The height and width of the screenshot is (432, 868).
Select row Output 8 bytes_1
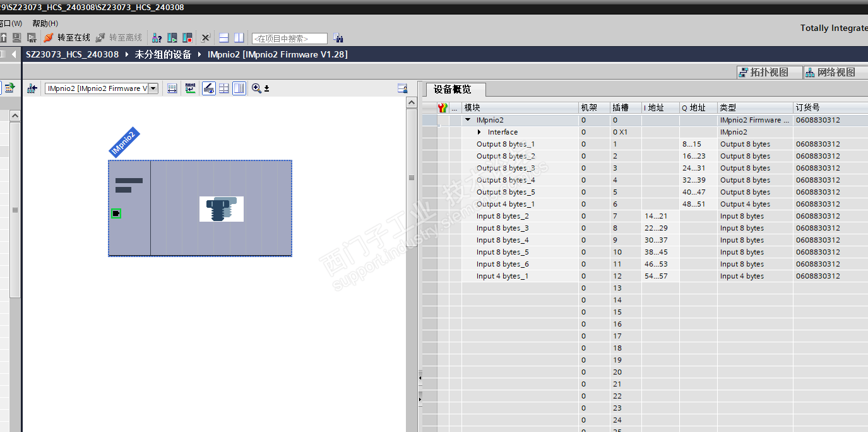pos(645,144)
